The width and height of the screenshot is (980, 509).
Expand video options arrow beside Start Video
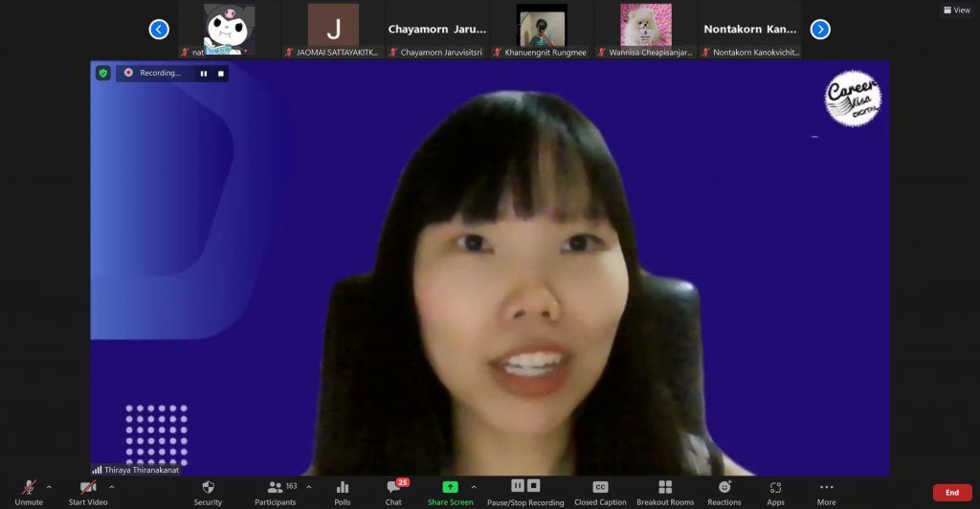click(111, 486)
